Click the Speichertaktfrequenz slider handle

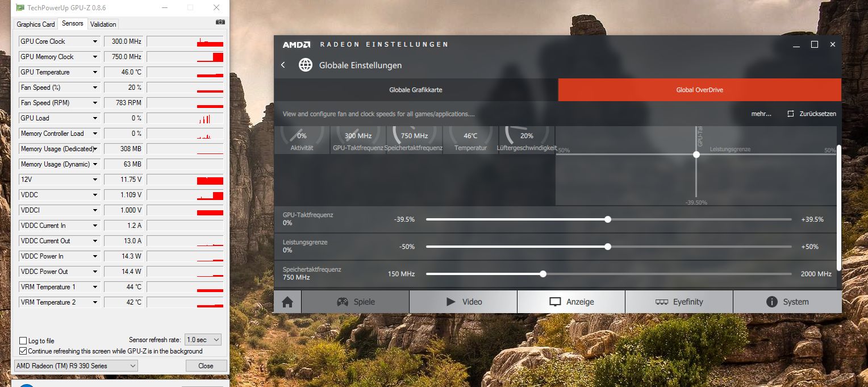tap(543, 274)
